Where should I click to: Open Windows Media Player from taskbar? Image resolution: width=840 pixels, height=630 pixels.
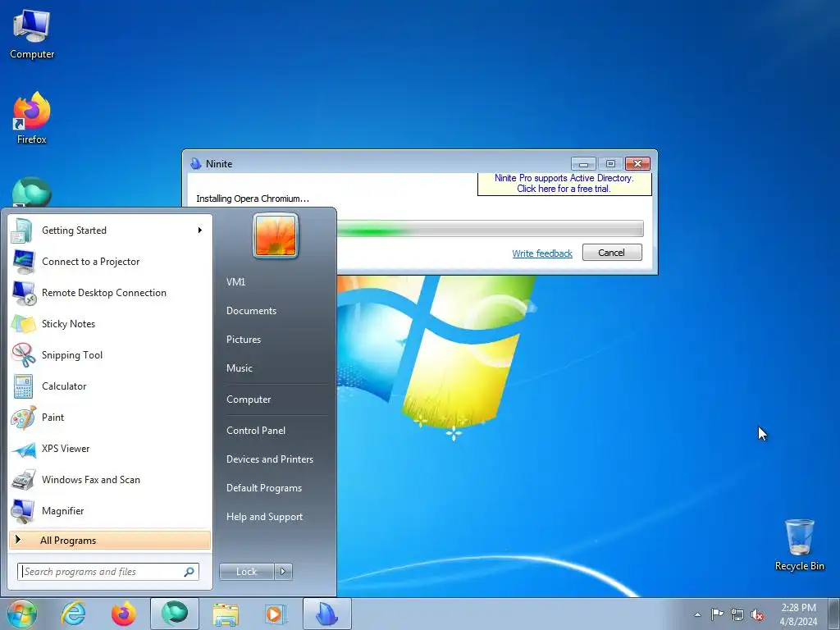[276, 614]
